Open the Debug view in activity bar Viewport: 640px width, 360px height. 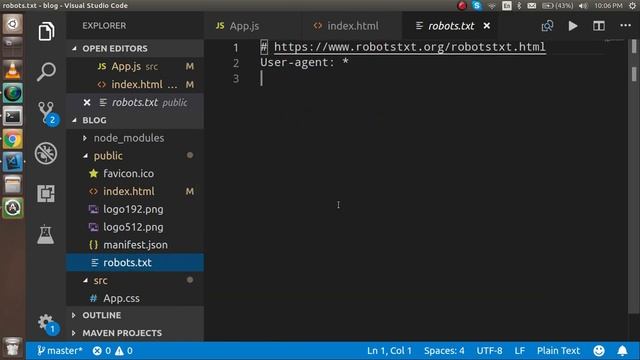pos(46,153)
